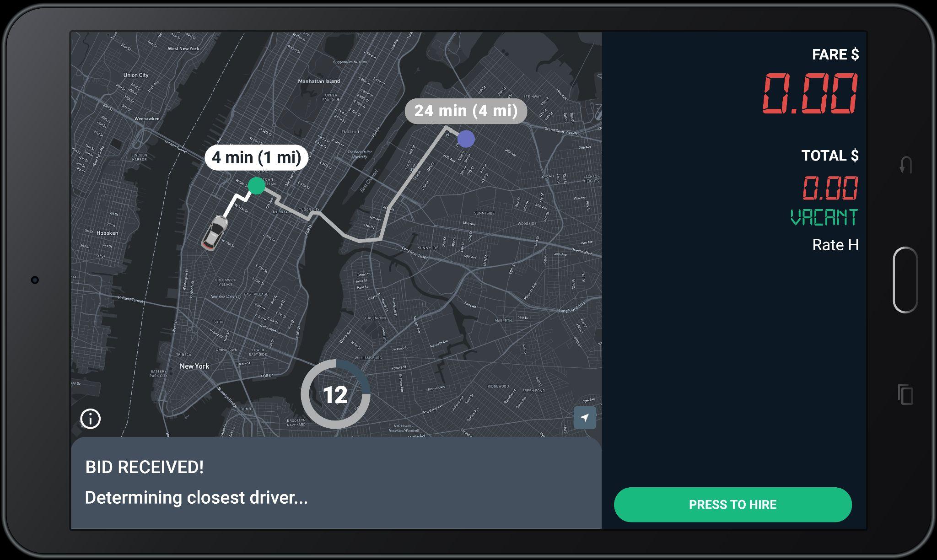Viewport: 937px width, 560px height.
Task: Tap the VACANT status indicator
Action: (824, 217)
